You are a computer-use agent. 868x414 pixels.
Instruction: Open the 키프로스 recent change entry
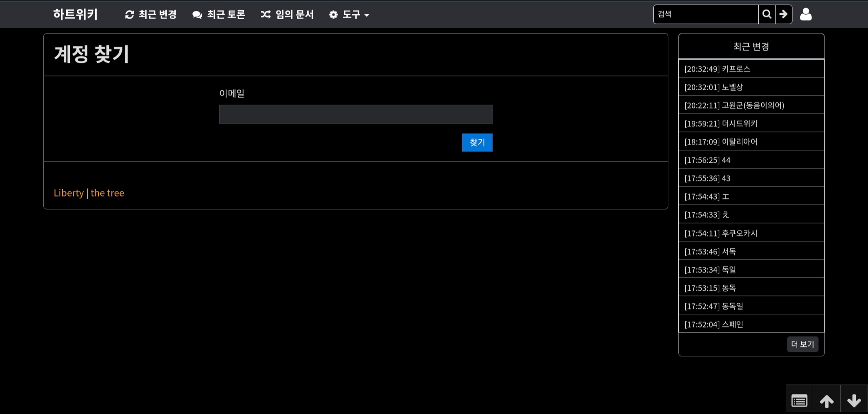751,69
